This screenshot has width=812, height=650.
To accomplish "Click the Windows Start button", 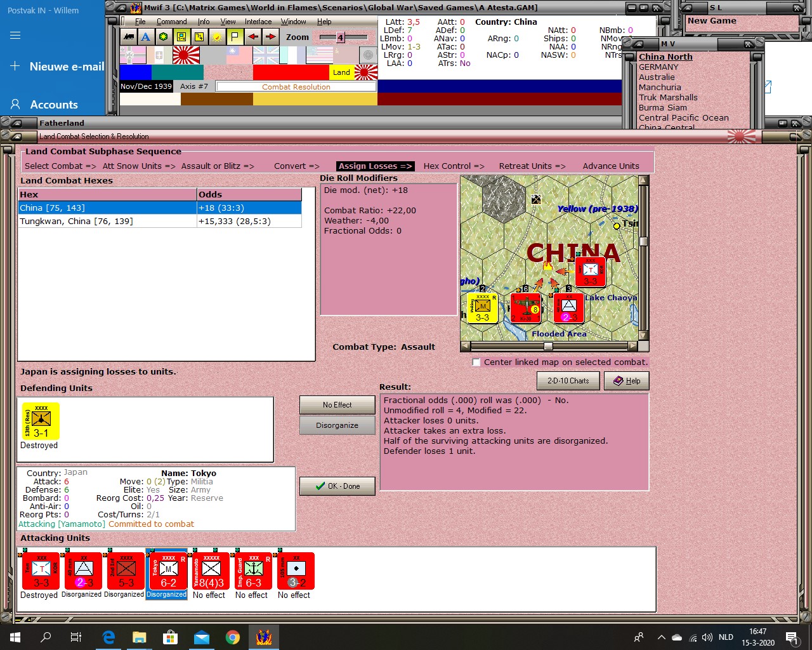I will tap(15, 637).
